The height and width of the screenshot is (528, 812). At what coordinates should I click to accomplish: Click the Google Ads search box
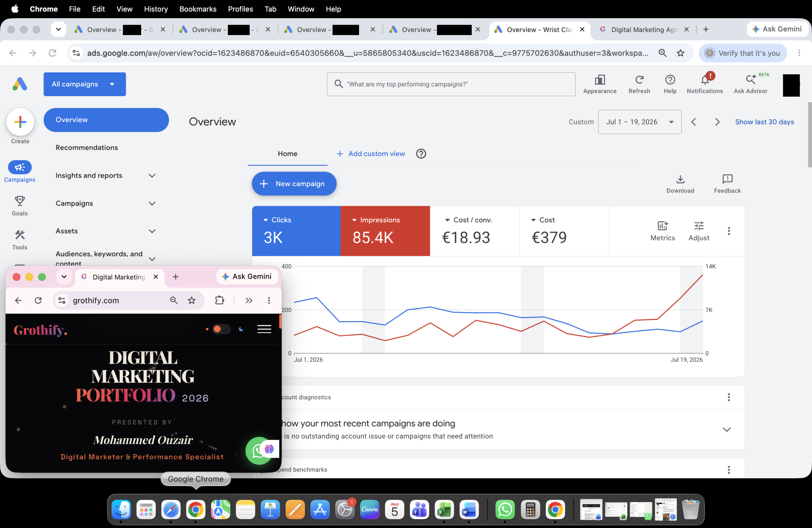[451, 84]
